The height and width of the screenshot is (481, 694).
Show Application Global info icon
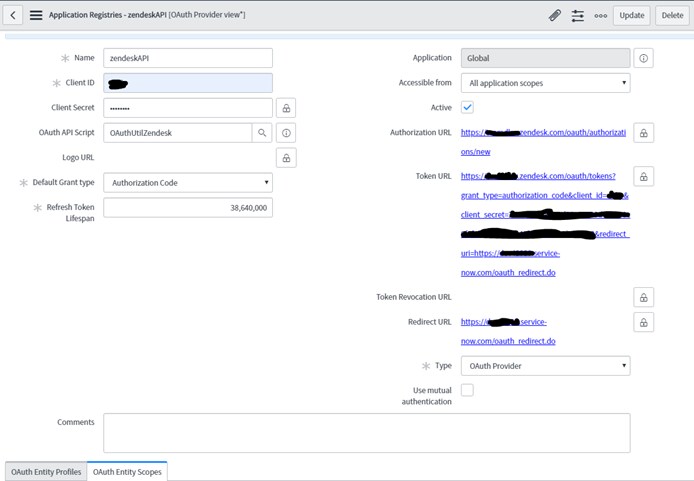(x=644, y=58)
